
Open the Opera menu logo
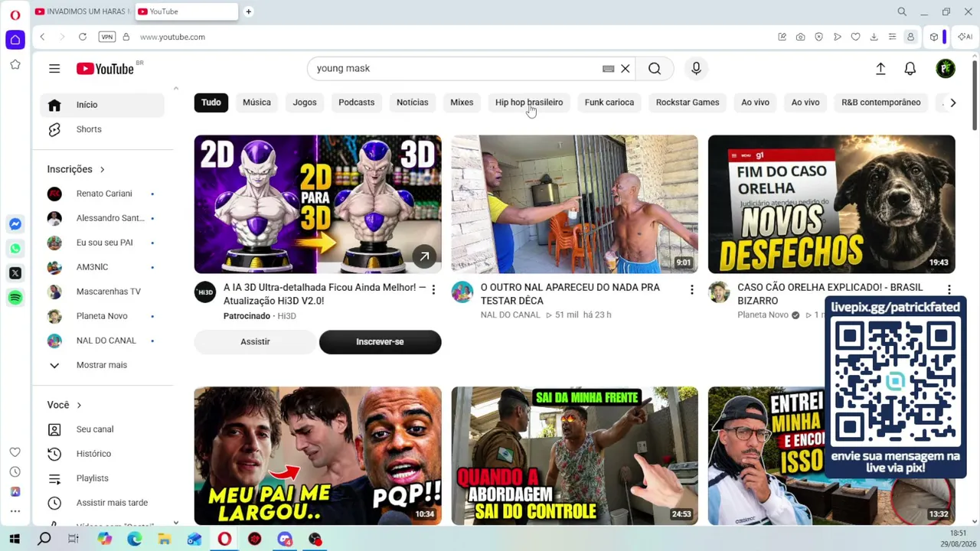pos(15,15)
